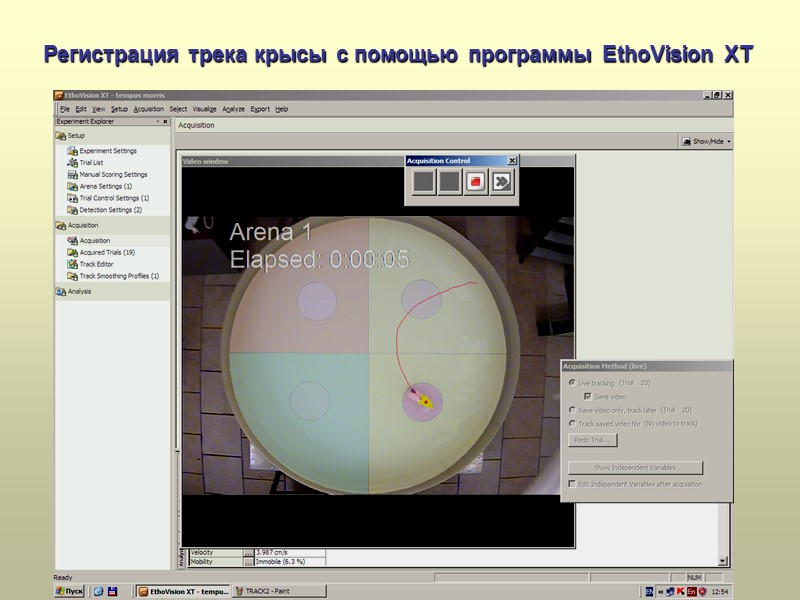The image size is (800, 600).
Task: Stop recording with the red Acquisition Control button
Action: [x=475, y=181]
